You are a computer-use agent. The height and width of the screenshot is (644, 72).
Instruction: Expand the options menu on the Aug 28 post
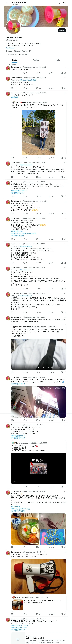point(65,93)
